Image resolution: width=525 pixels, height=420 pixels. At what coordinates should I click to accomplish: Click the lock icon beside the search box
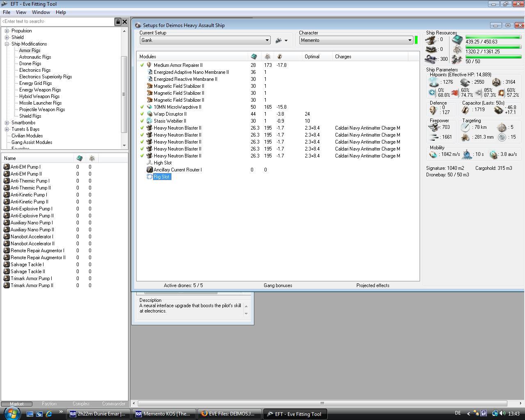118,22
